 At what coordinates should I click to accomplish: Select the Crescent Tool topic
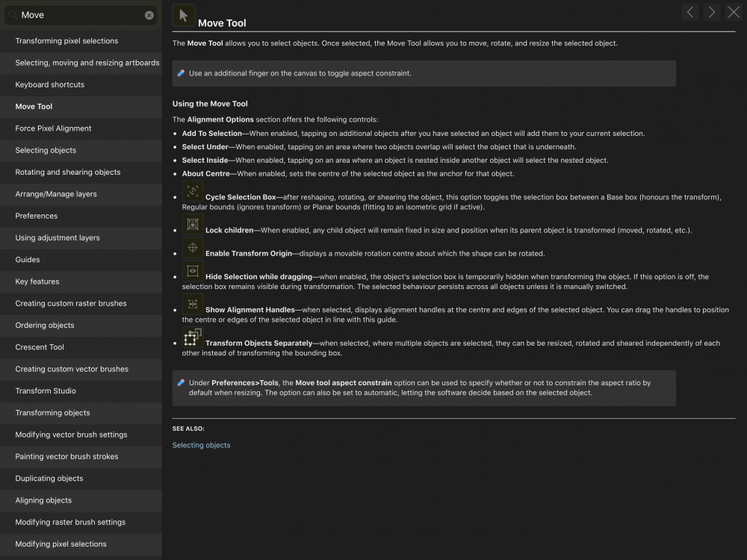(40, 347)
